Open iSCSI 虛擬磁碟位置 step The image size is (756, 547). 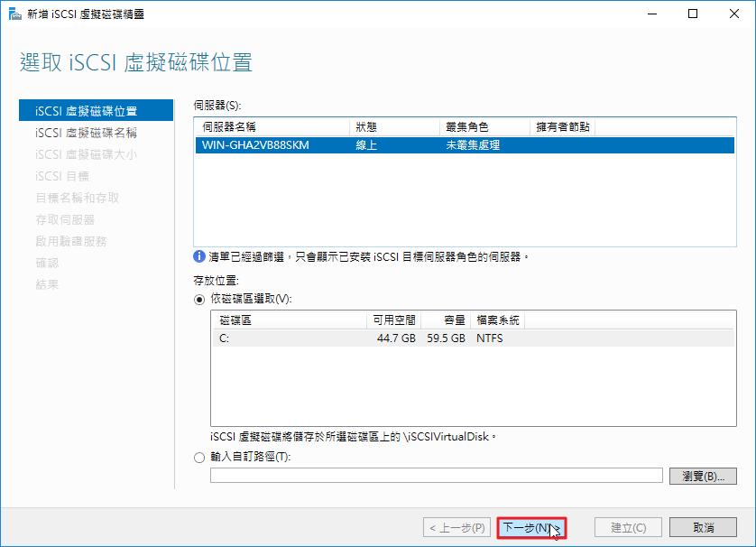point(96,110)
